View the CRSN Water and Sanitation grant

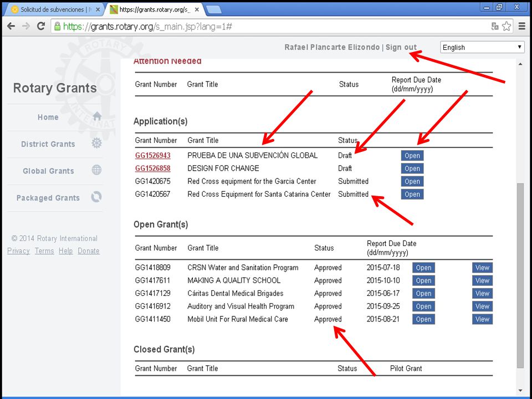tap(482, 267)
